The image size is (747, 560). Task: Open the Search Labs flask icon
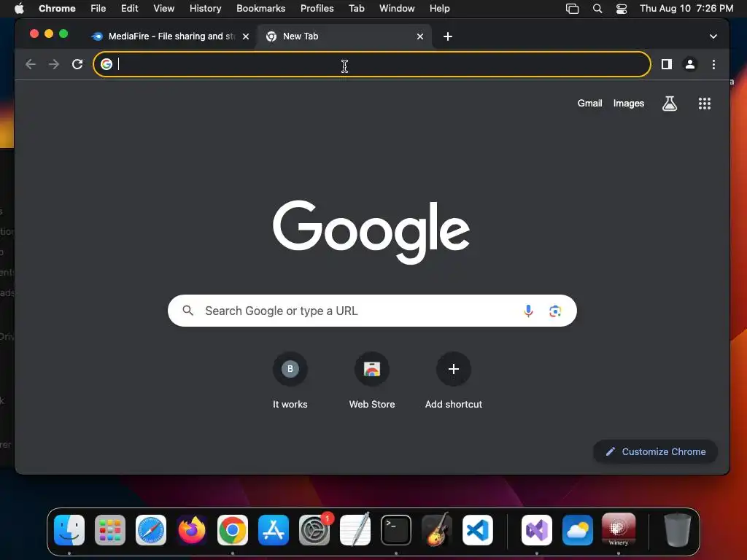pos(670,104)
